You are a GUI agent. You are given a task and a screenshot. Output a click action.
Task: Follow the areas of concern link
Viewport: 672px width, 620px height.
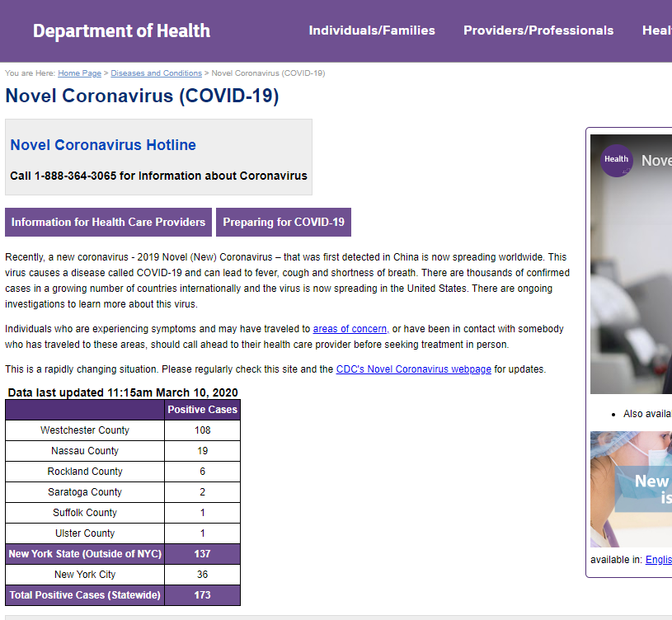pyautogui.click(x=350, y=329)
